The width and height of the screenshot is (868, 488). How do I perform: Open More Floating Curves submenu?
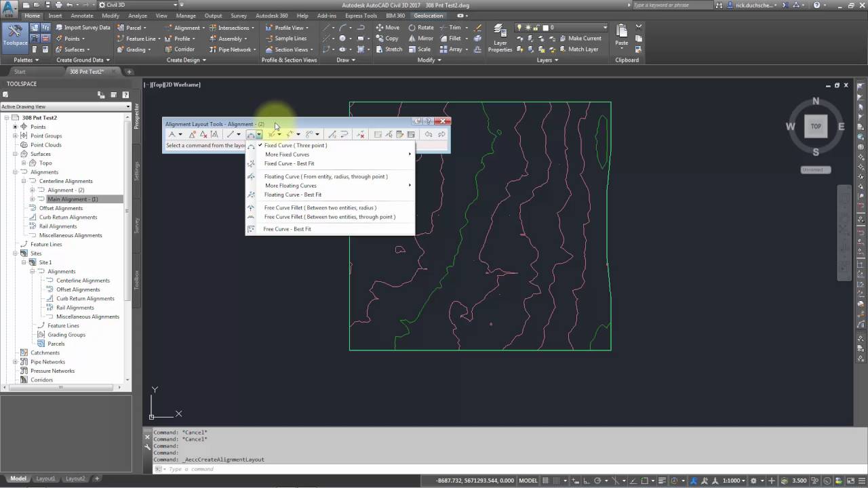[330, 186]
